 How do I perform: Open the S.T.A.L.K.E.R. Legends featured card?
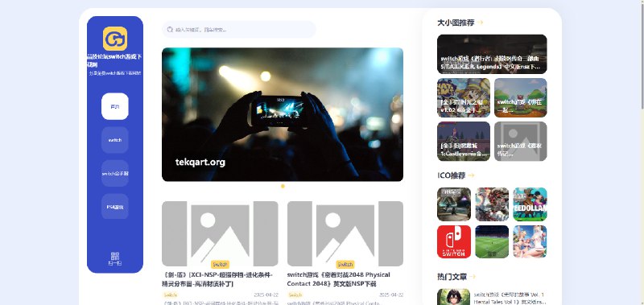(492, 54)
